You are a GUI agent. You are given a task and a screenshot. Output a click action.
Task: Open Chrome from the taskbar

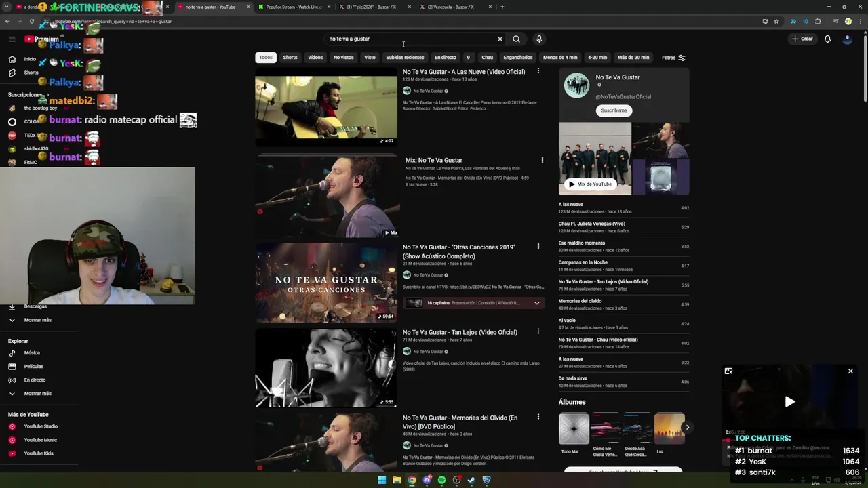(412, 480)
